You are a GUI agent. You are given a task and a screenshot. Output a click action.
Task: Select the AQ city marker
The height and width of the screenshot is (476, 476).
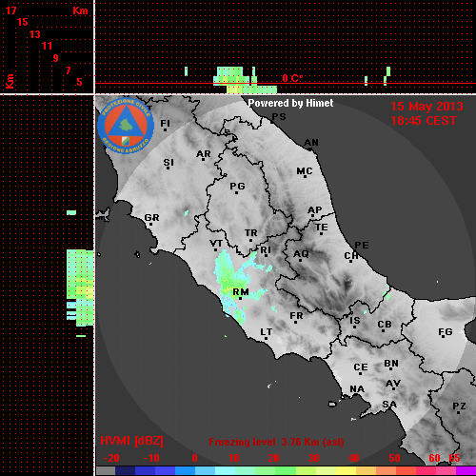(x=301, y=255)
